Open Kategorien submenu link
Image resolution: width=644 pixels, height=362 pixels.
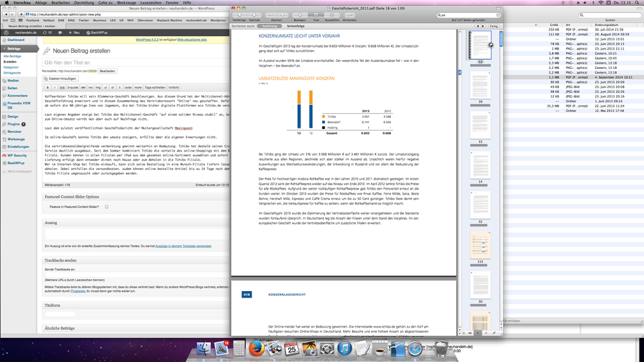(11, 67)
